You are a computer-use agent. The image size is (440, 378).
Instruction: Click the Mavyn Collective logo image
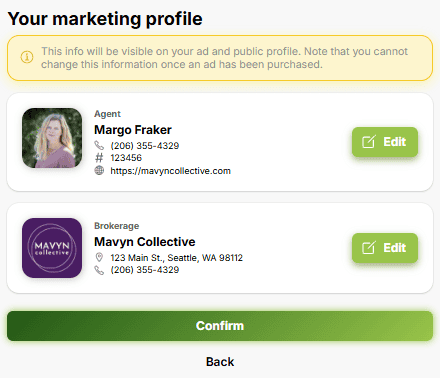(x=52, y=248)
